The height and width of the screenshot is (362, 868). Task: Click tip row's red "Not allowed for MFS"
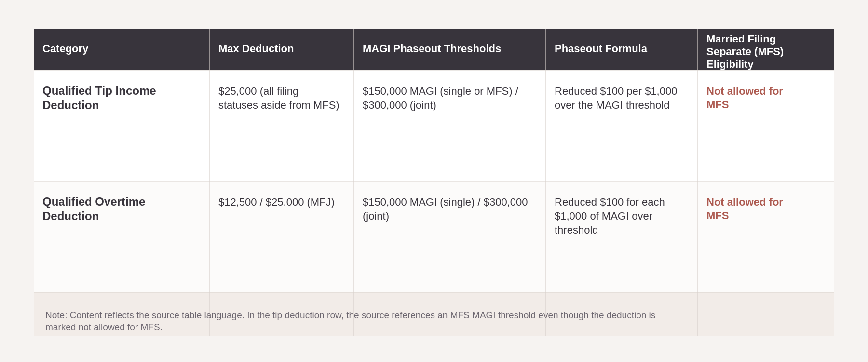click(x=744, y=98)
